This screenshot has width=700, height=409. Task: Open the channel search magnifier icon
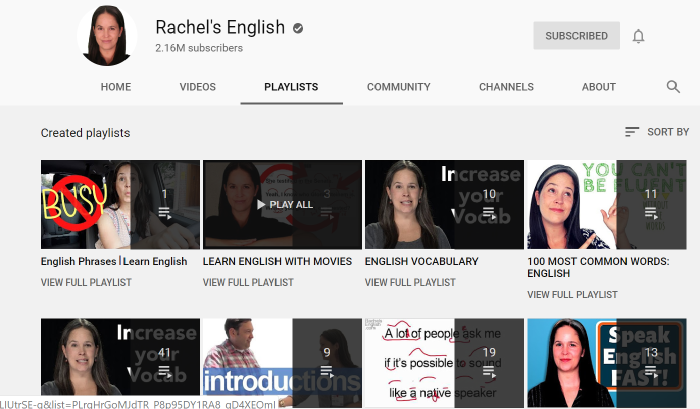tap(673, 87)
